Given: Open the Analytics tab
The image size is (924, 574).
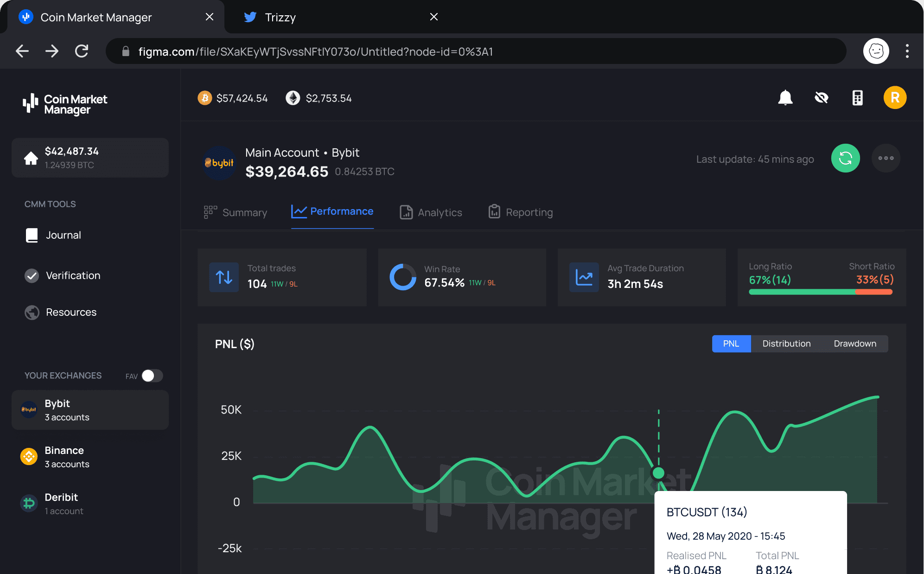Looking at the screenshot, I should pos(431,212).
